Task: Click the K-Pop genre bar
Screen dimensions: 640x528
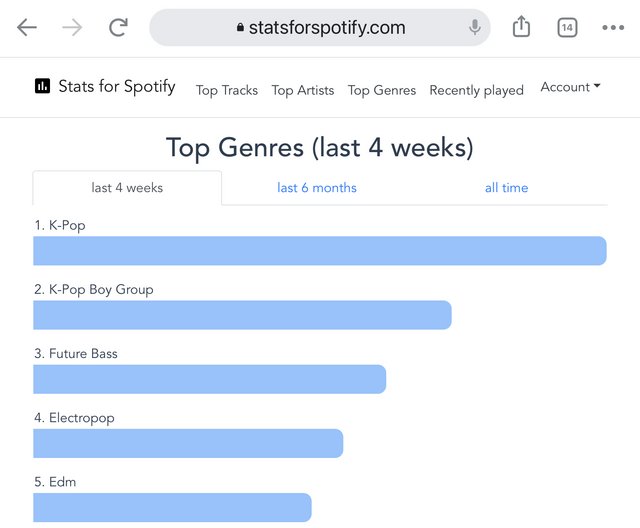Action: pos(320,251)
